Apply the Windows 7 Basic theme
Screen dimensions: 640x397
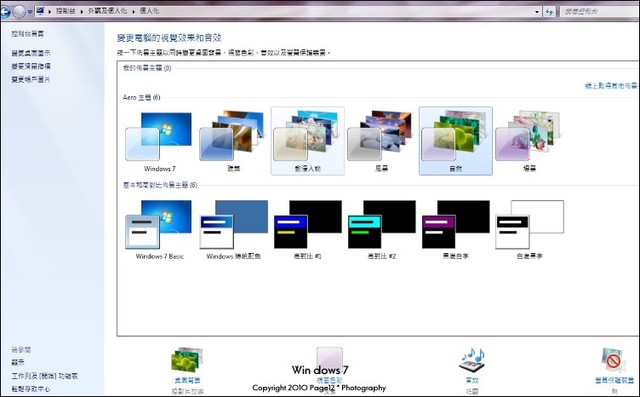[x=159, y=229]
